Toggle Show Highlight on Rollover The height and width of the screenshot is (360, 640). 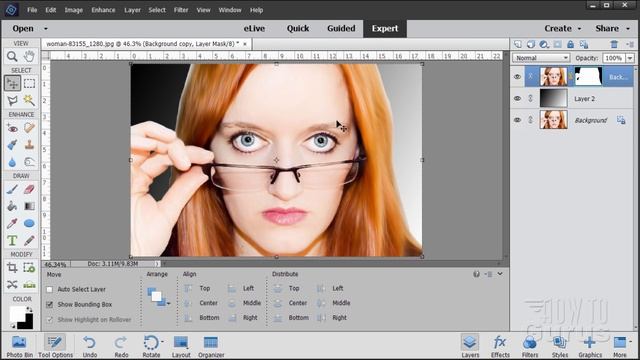(50, 320)
